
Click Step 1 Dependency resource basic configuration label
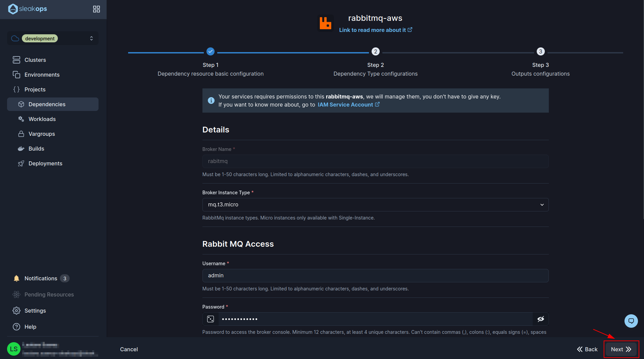click(211, 70)
